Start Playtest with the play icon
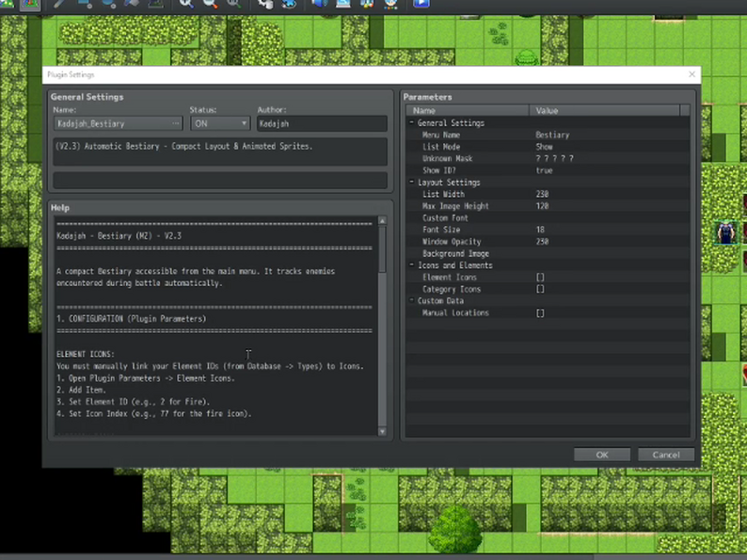 coord(421,4)
